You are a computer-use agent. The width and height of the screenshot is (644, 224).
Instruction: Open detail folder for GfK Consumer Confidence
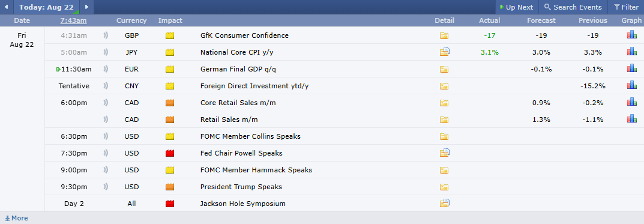coord(444,36)
